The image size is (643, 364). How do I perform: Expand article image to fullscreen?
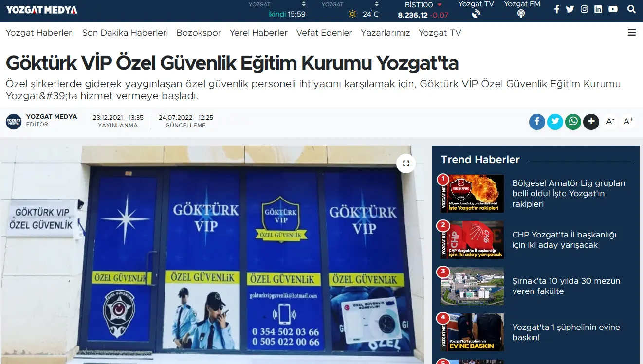pos(406,164)
